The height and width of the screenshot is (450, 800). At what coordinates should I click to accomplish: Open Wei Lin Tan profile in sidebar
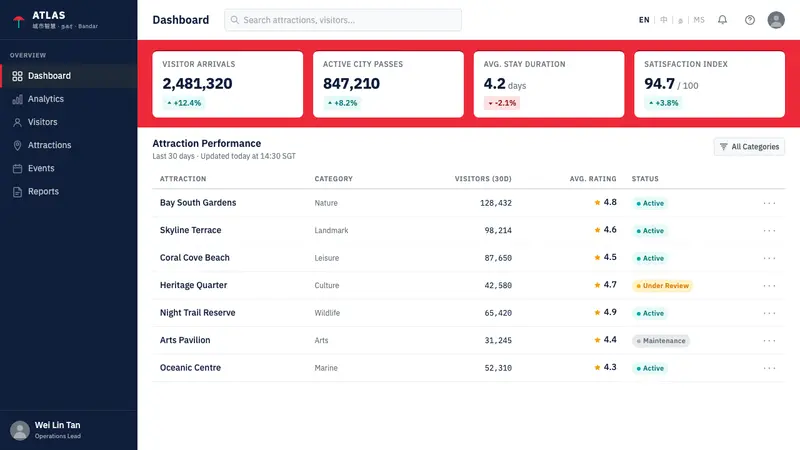[x=68, y=430]
